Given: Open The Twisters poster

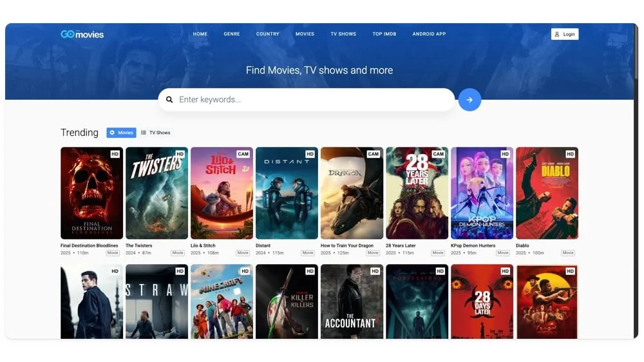Looking at the screenshot, I should pos(156,193).
